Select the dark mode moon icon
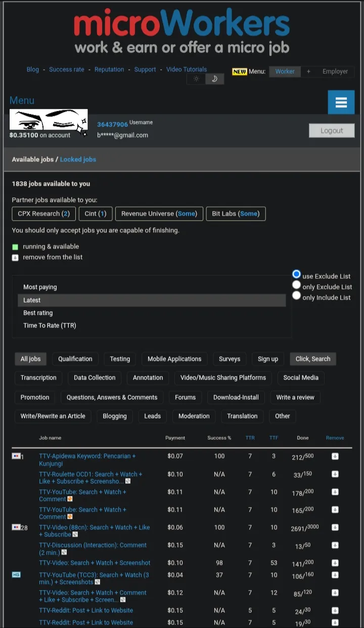The image size is (364, 628). (214, 79)
